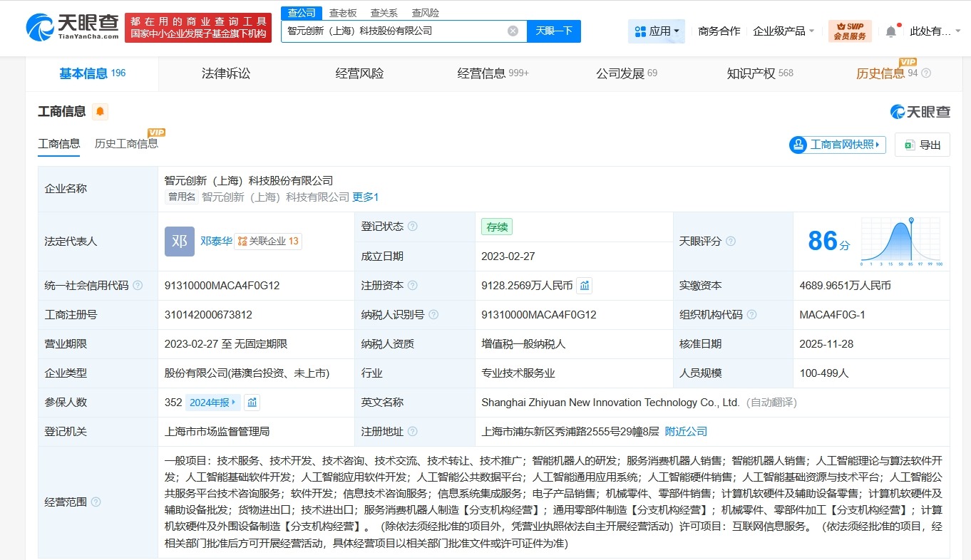Switch to the 法律诉讼 tab

[225, 73]
